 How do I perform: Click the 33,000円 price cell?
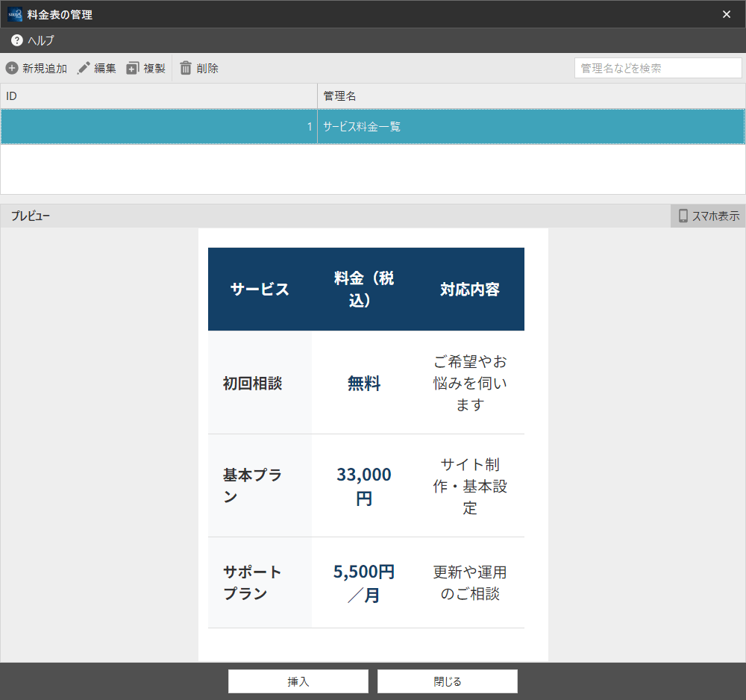click(x=364, y=486)
